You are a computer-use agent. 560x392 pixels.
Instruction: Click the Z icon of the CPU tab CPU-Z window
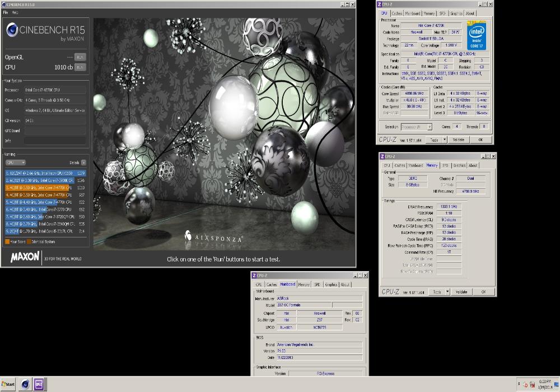380,4
